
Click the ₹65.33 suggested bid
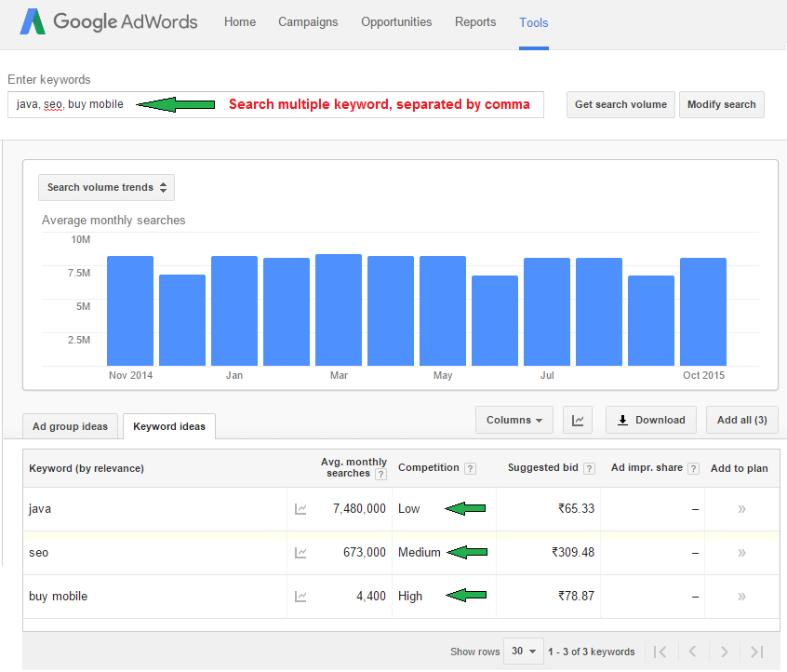pos(576,509)
